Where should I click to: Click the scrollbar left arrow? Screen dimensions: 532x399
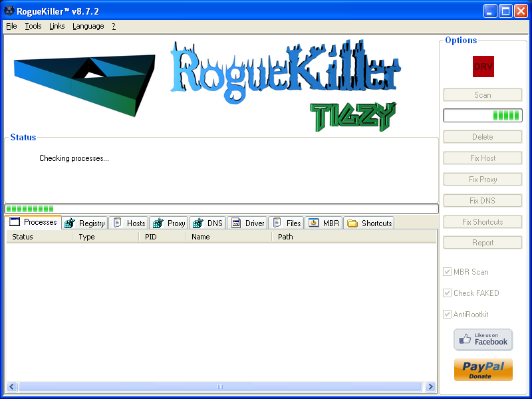click(x=12, y=386)
